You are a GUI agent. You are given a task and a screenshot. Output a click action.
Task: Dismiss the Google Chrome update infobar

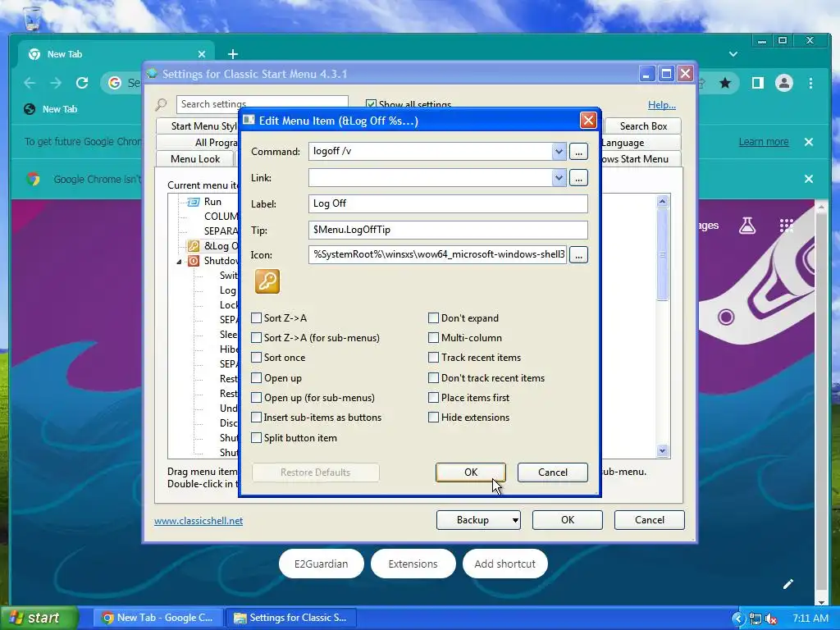[809, 142]
